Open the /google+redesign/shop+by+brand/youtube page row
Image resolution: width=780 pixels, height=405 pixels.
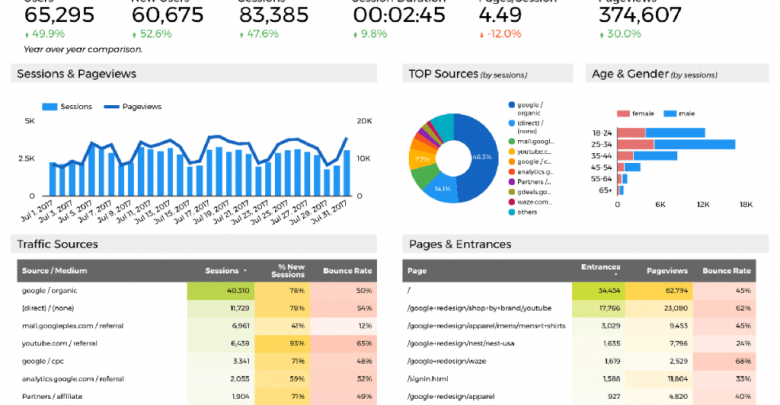click(x=579, y=308)
